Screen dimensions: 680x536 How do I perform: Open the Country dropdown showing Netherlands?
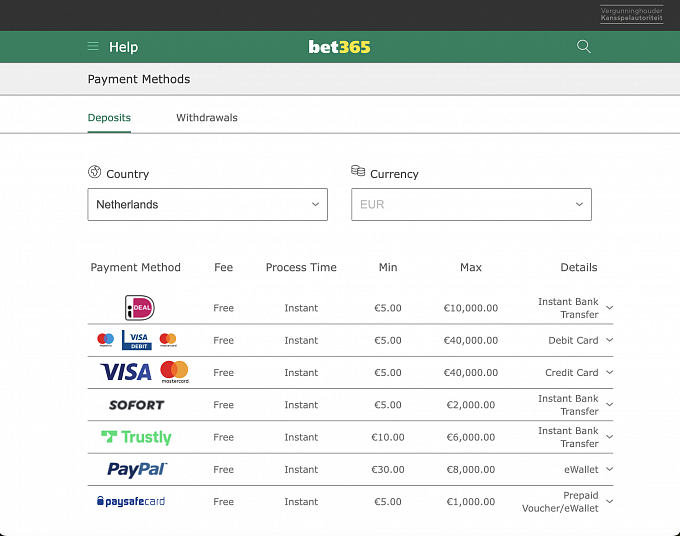(x=207, y=204)
